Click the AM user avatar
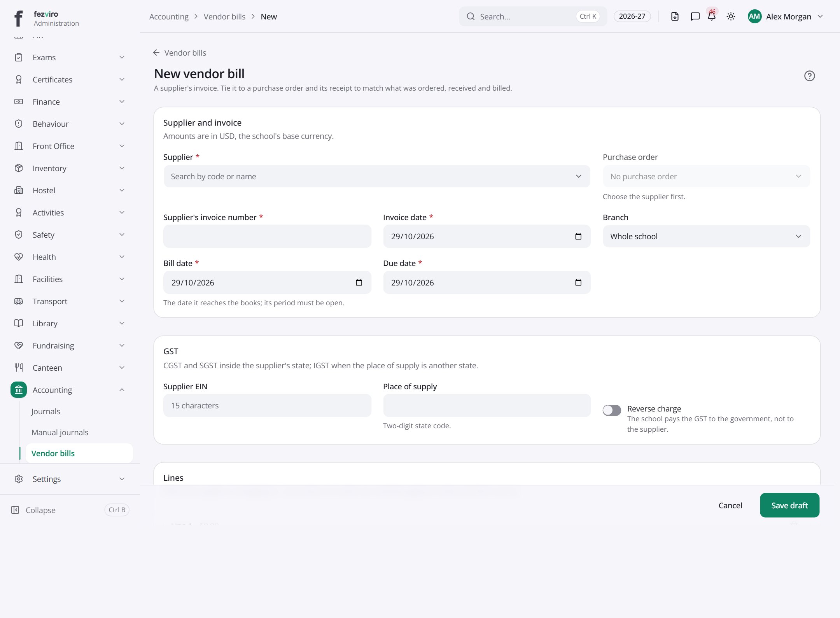Viewport: 840px width, 618px height. point(754,16)
